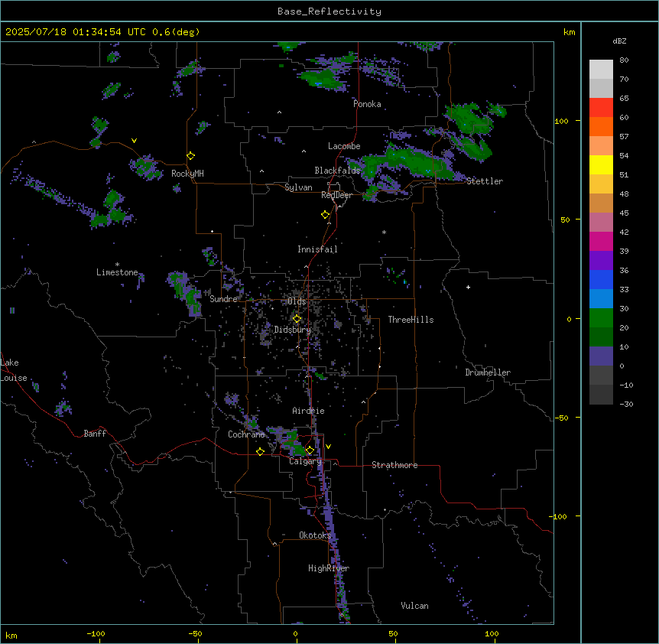This screenshot has height=644, width=659.
Task: Pick the pink 42-45 dBZ legend swatch
Action: coord(601,223)
